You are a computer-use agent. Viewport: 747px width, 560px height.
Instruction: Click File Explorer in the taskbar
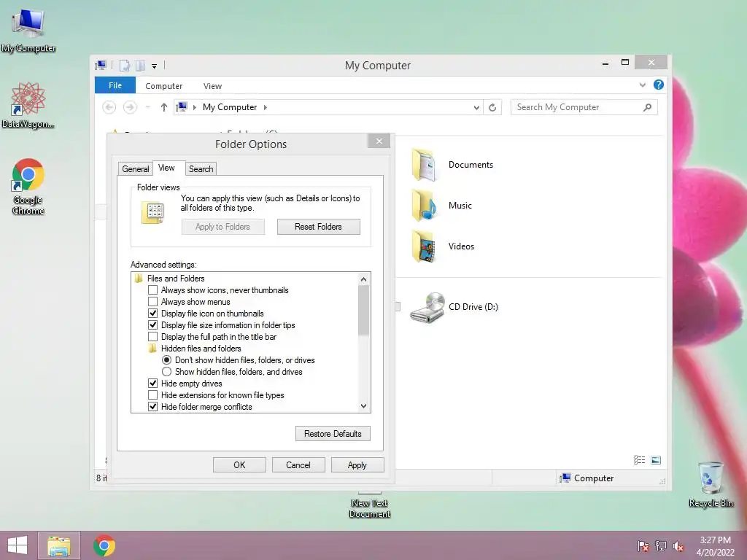[x=58, y=545]
